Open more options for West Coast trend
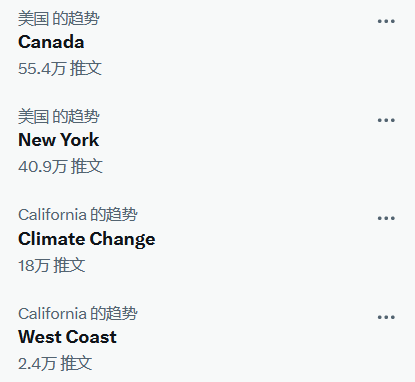The height and width of the screenshot is (382, 415). (386, 317)
